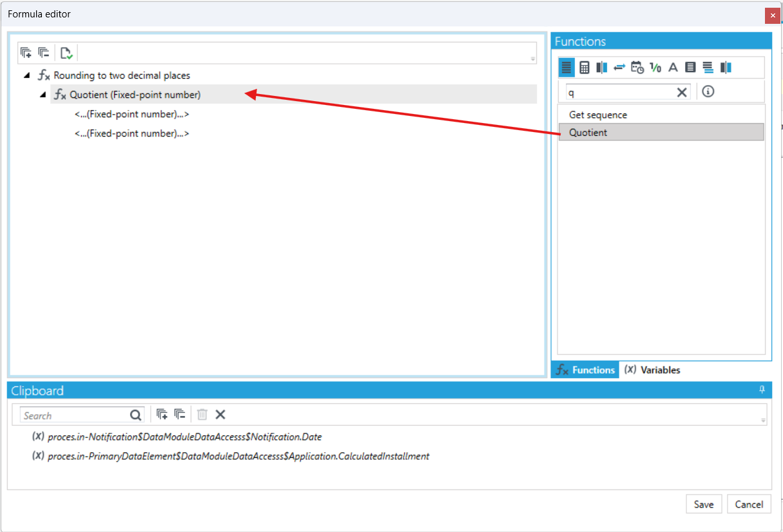Collapse the Quotient (Fixed-point number) node
783x532 pixels.
coord(43,95)
